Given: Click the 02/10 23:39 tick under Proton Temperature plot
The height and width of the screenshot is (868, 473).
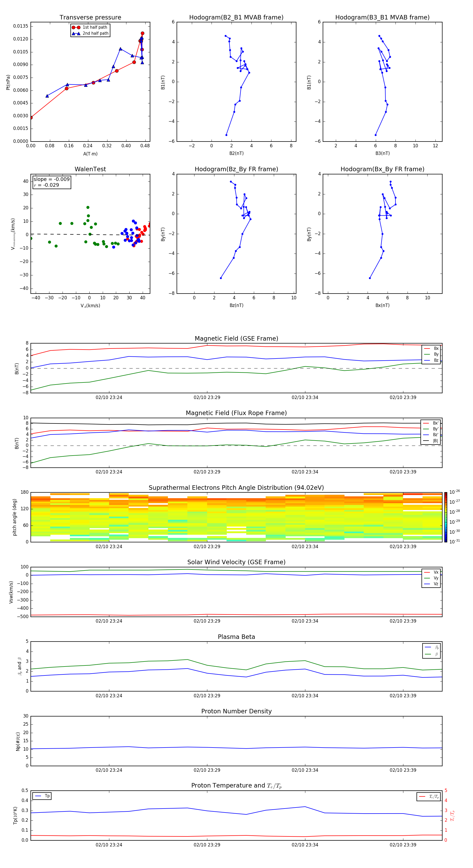Looking at the screenshot, I should [x=403, y=845].
